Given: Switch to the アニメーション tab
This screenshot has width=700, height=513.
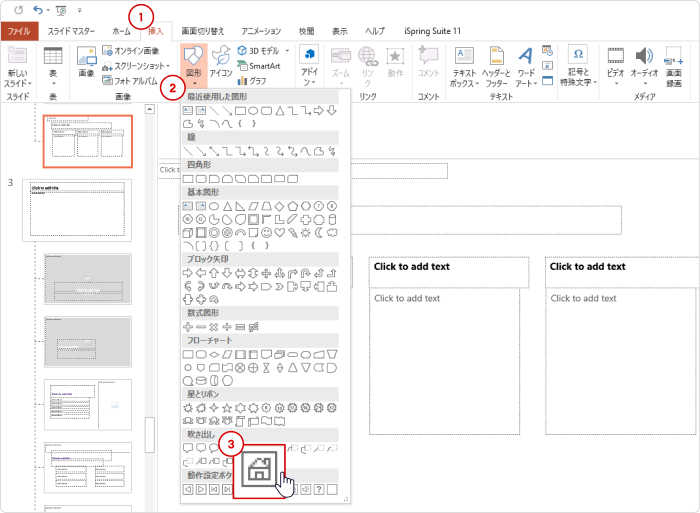Looking at the screenshot, I should coord(261,31).
